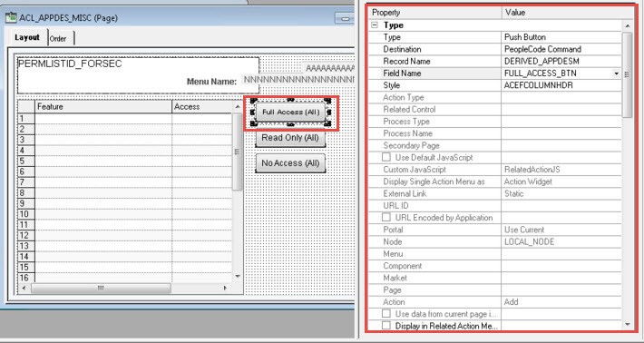Toggle Display in Related Action Menu checkbox
Viewport: 644px width, 343px height.
(386, 326)
